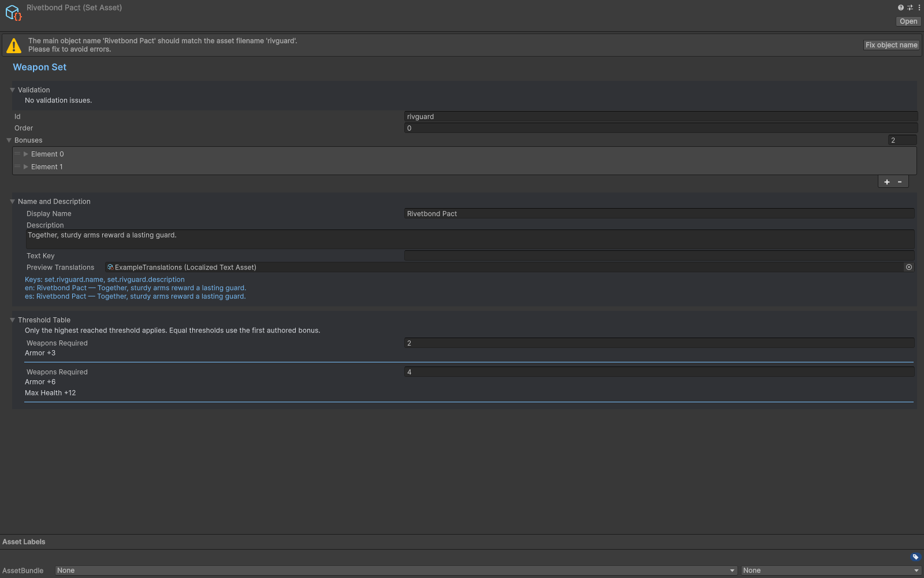Click the Bonuses size field
This screenshot has width=924, height=578.
pyautogui.click(x=902, y=140)
